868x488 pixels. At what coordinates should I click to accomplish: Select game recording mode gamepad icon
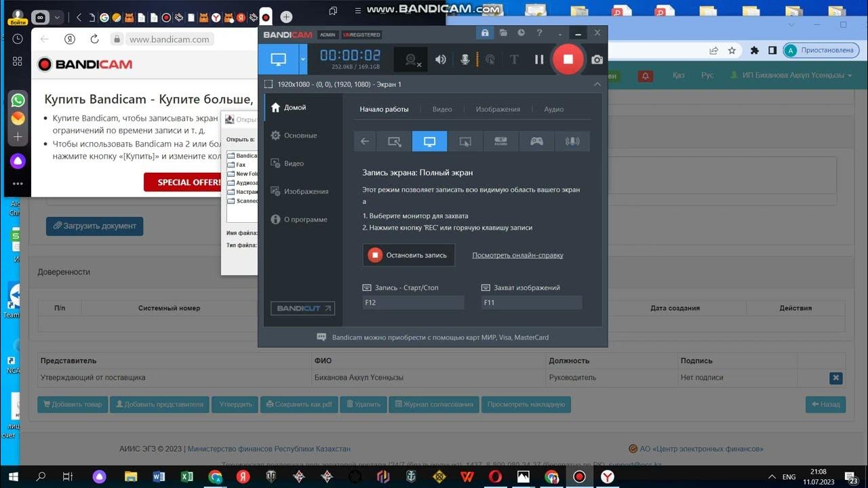click(536, 142)
